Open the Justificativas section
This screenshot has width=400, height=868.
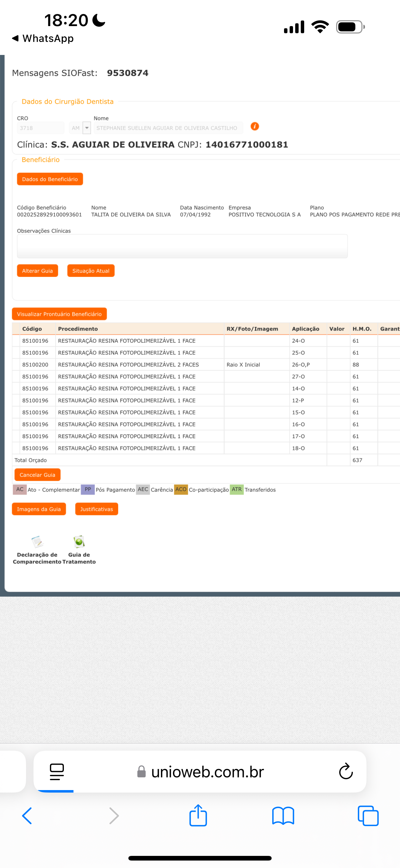(96, 509)
